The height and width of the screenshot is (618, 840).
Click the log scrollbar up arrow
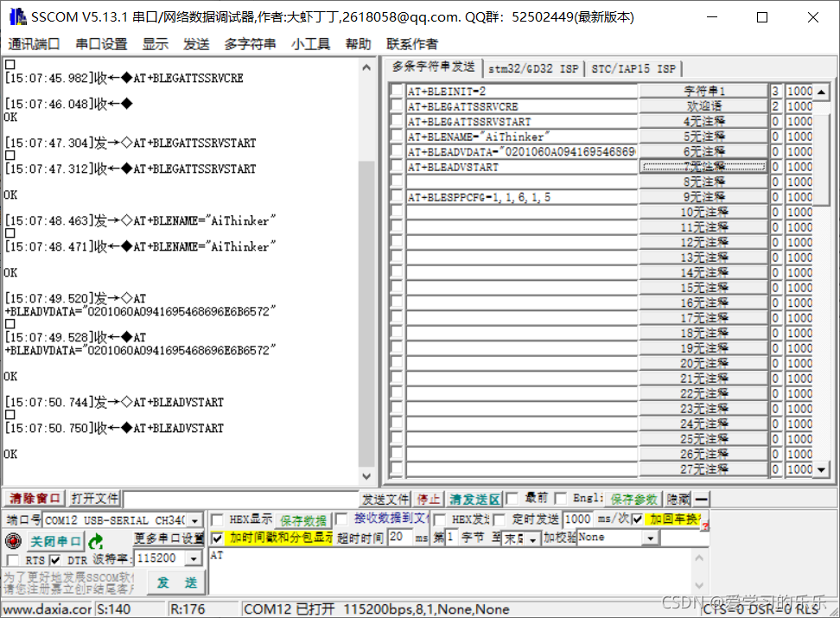[366, 67]
